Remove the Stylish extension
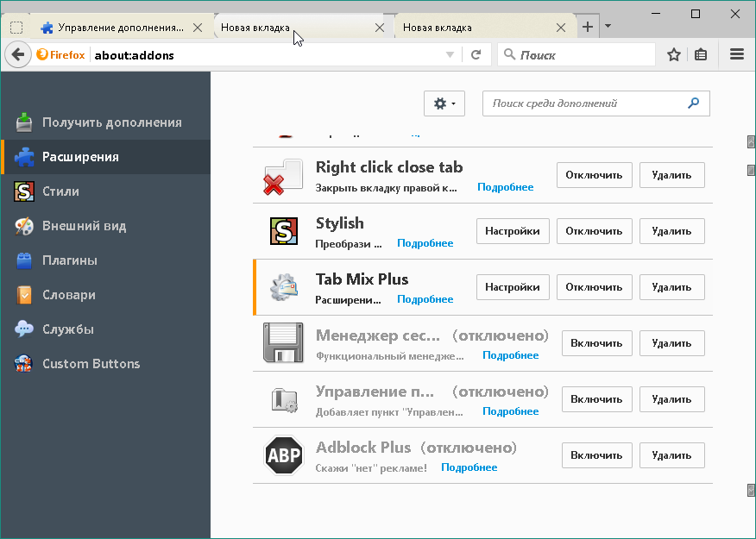 (x=672, y=231)
